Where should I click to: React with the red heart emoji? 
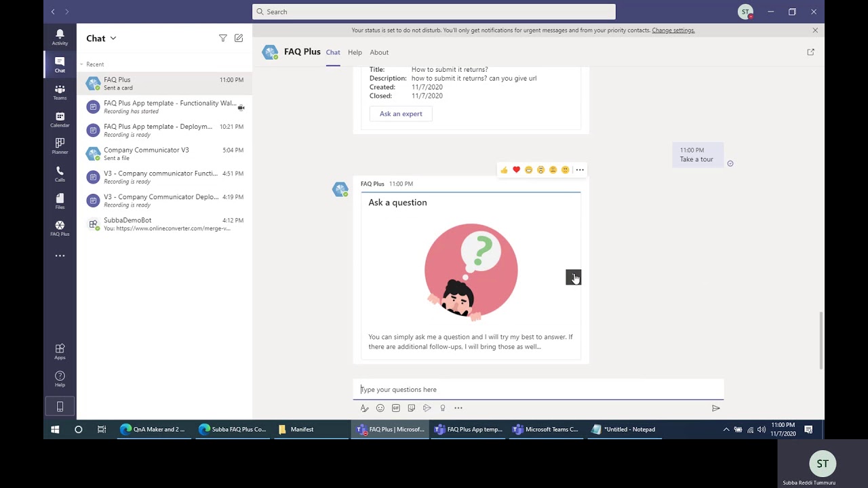pos(516,170)
